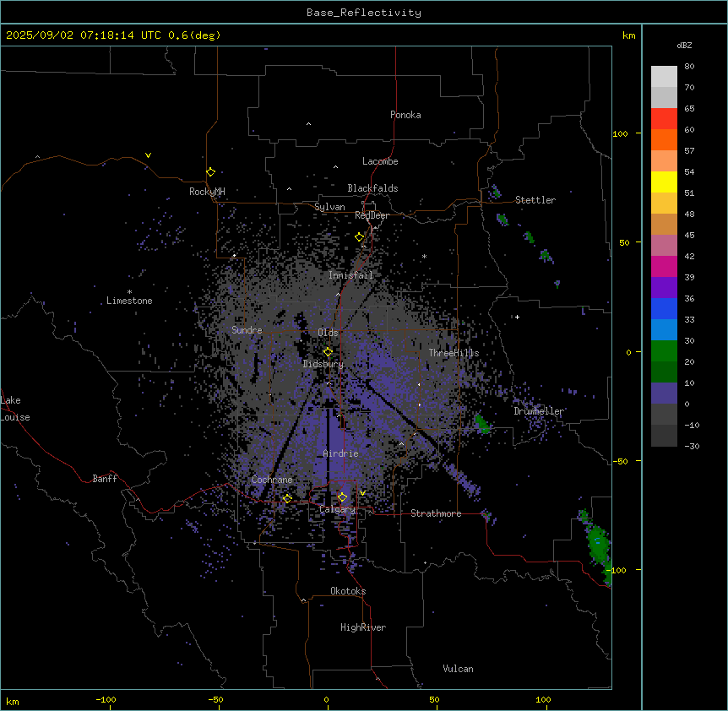Click the -50 tick label on the bottom axis
Image resolution: width=728 pixels, height=711 pixels.
pyautogui.click(x=215, y=699)
